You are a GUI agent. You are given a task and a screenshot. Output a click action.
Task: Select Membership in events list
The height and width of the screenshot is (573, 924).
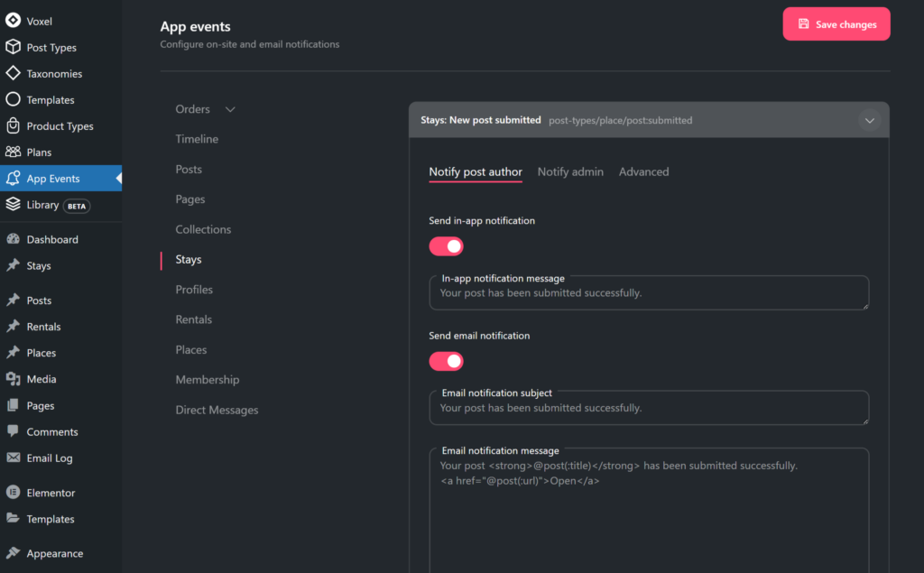point(208,380)
